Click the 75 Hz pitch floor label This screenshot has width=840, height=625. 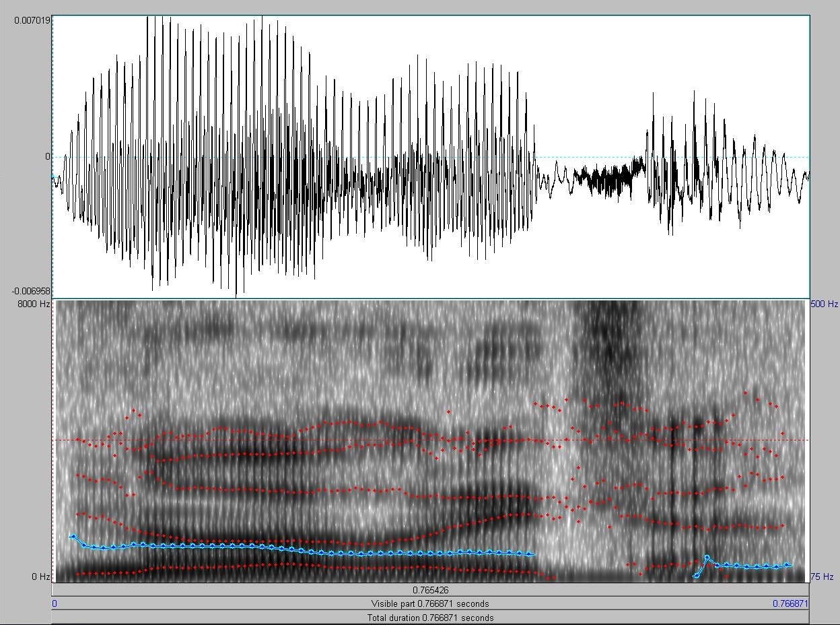pyautogui.click(x=823, y=577)
